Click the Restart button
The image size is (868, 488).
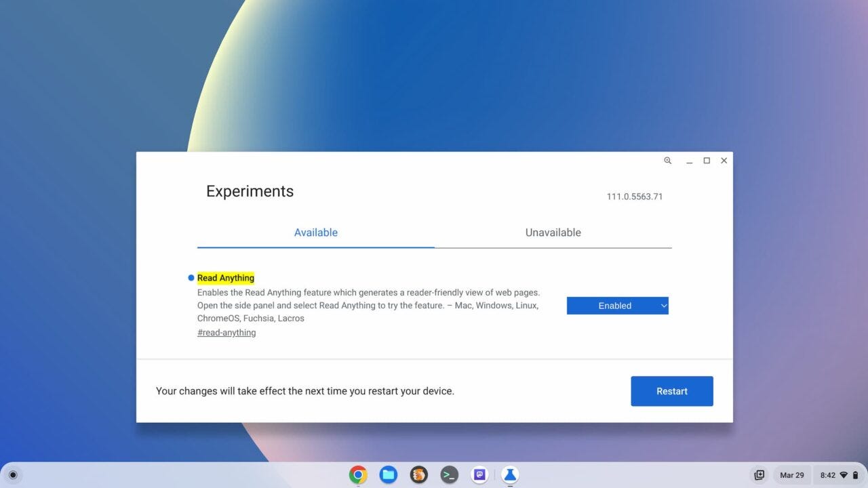[672, 391]
